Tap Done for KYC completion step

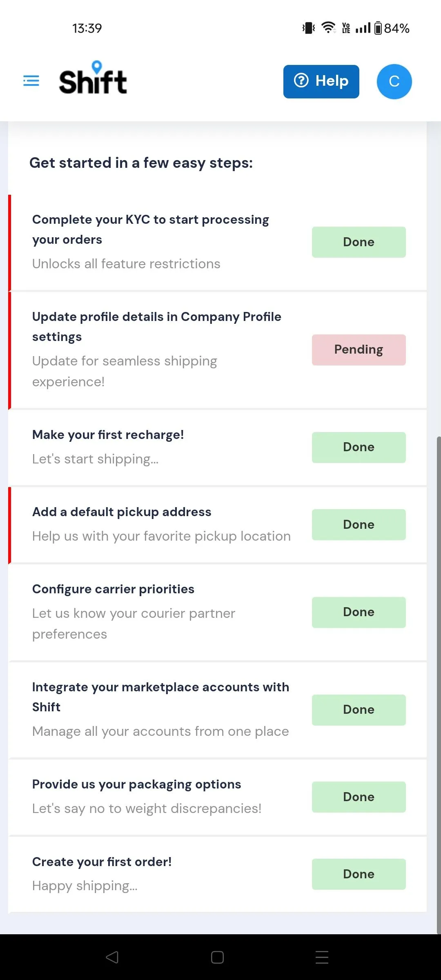[x=359, y=242]
